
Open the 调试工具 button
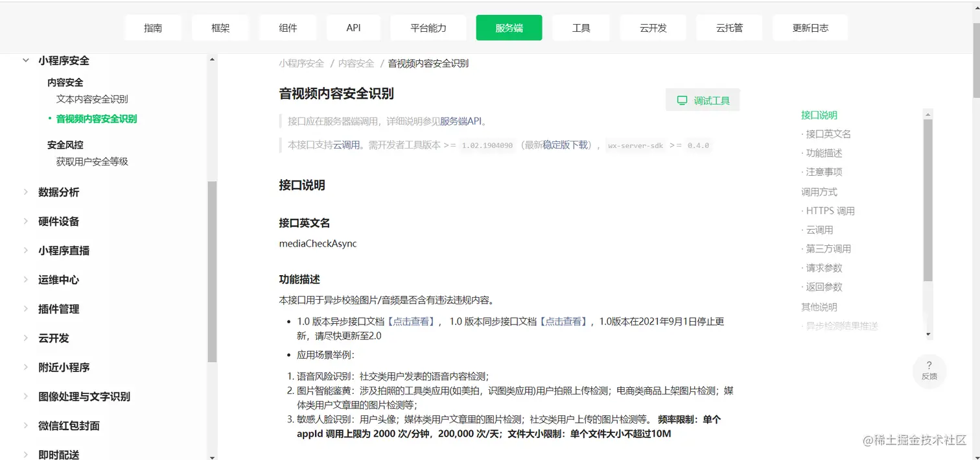click(703, 101)
